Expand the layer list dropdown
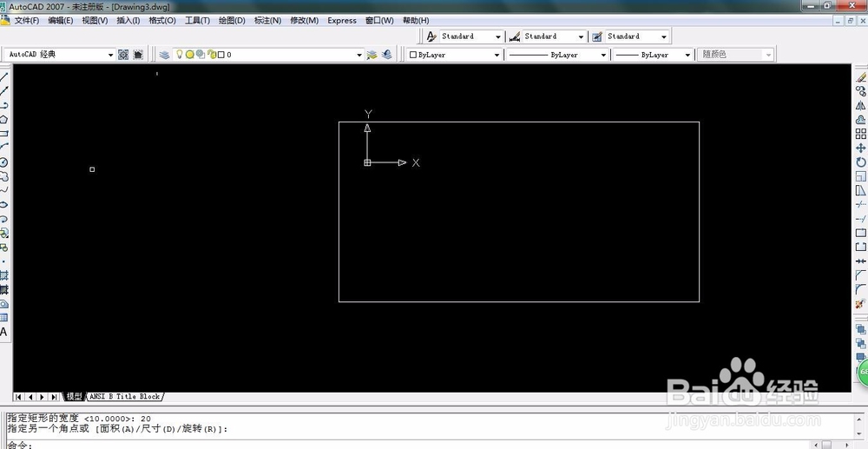The image size is (868, 449). point(359,55)
